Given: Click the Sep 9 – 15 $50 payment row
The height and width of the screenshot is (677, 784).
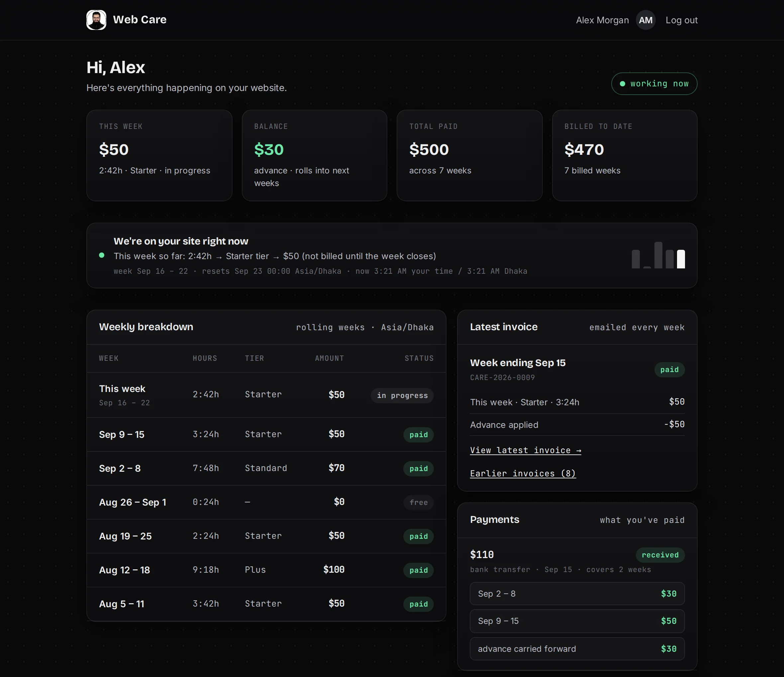Looking at the screenshot, I should pyautogui.click(x=577, y=621).
